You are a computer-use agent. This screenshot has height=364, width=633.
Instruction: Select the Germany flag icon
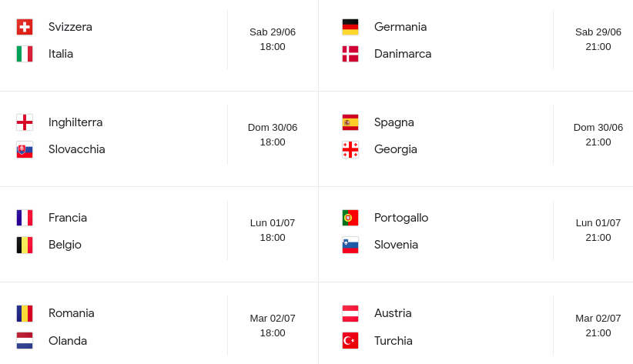pyautogui.click(x=350, y=27)
